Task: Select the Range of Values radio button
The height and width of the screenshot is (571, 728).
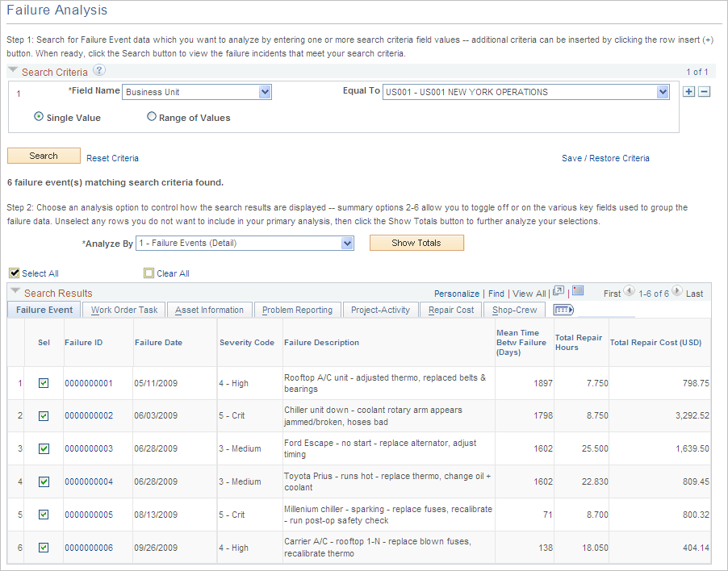Action: point(152,116)
